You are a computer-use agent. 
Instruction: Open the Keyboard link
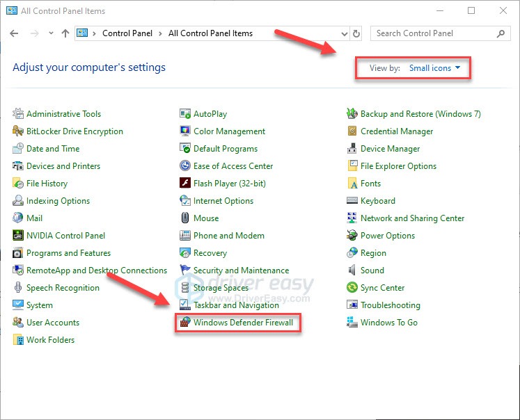378,201
